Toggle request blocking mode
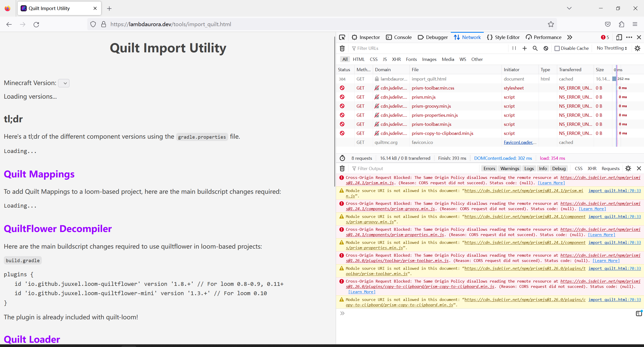Screen dimensions: 644x347 pyautogui.click(x=545, y=48)
